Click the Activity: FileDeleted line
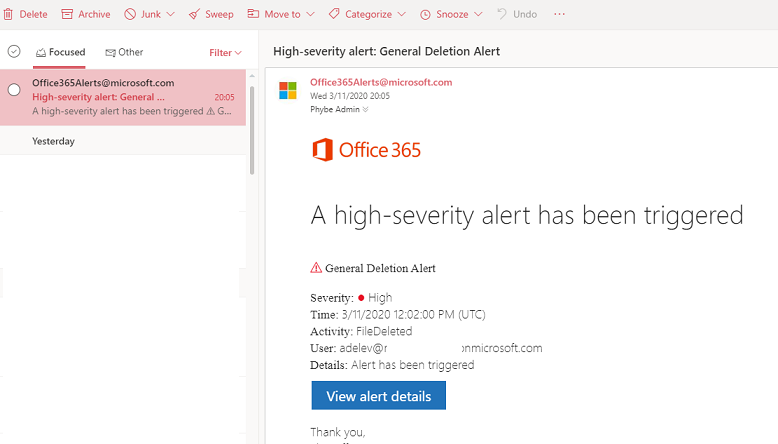This screenshot has width=778, height=444. click(x=361, y=331)
